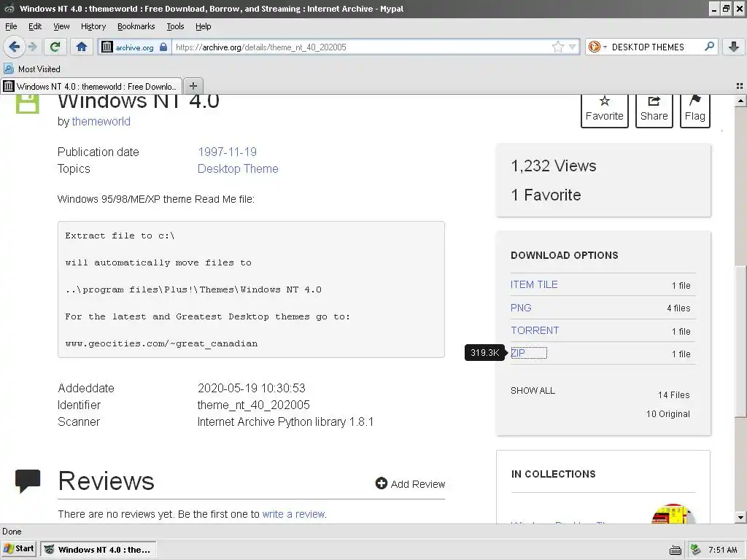The height and width of the screenshot is (560, 747).
Task: Click the browser Back arrow button
Action: [15, 47]
